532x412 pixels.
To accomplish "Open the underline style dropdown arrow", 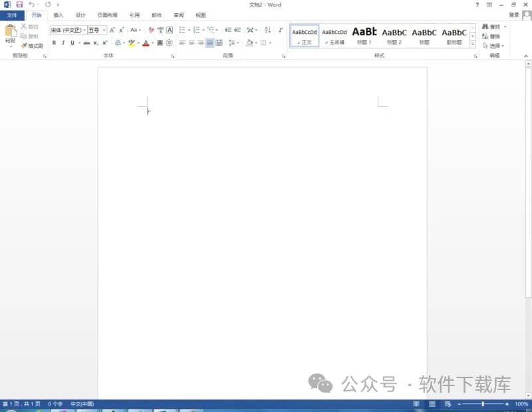I will (79, 43).
